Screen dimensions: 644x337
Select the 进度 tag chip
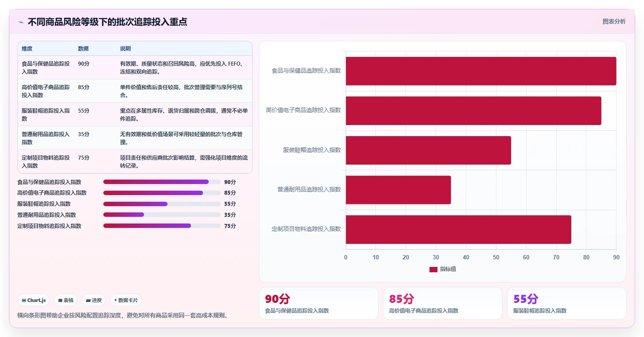point(94,300)
